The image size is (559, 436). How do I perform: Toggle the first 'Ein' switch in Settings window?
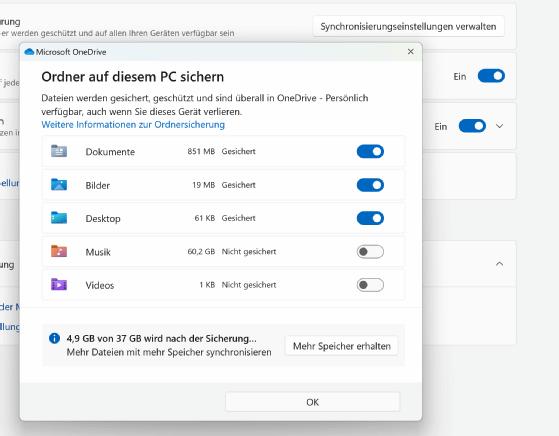pyautogui.click(x=491, y=76)
